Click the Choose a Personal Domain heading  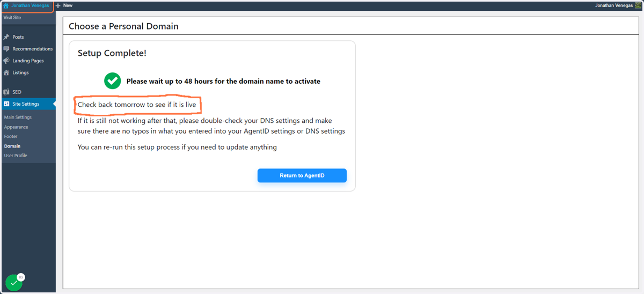click(x=123, y=26)
